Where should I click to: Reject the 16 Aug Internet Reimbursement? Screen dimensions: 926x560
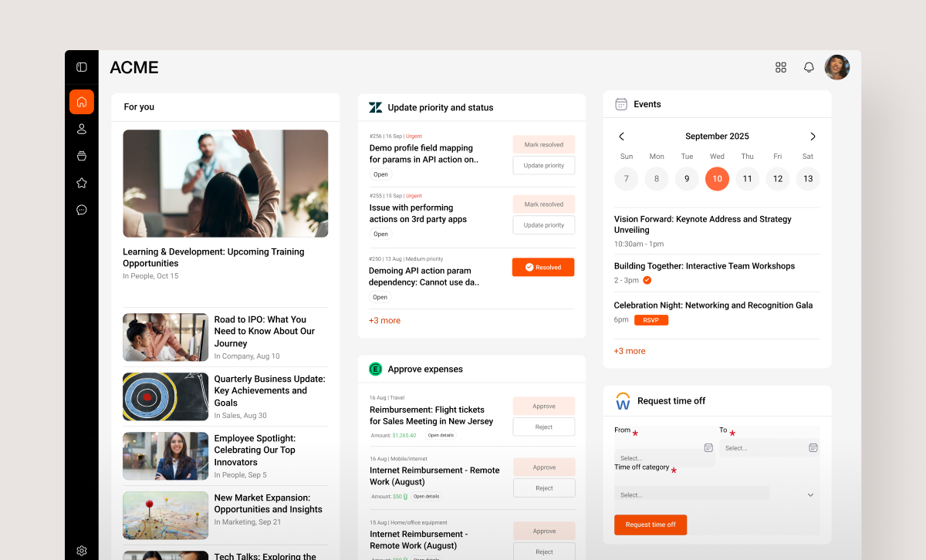click(x=544, y=488)
